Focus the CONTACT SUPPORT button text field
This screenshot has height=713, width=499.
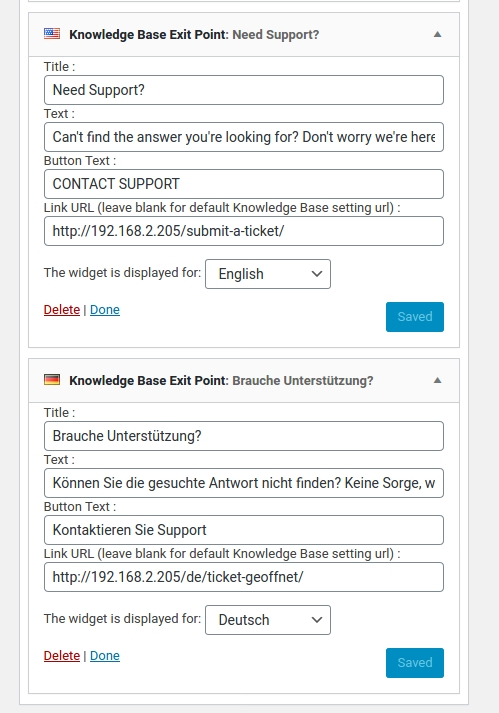click(x=244, y=184)
